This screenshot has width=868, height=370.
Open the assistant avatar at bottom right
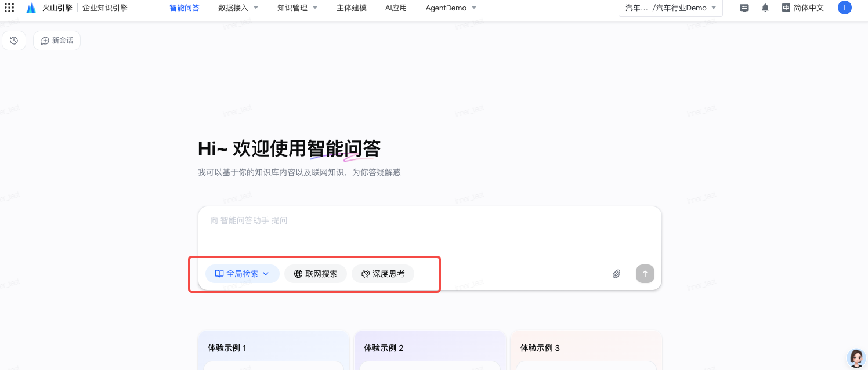tap(856, 358)
